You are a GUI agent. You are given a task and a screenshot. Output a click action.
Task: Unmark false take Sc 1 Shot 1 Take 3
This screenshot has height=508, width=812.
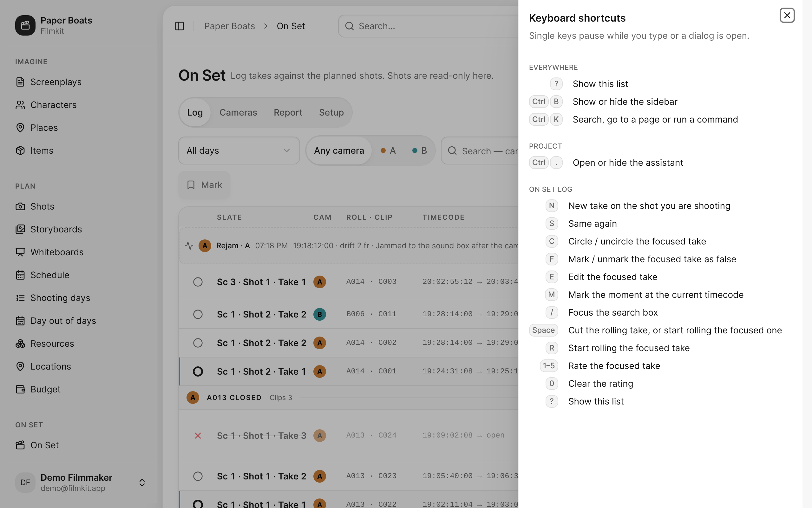[x=198, y=435]
